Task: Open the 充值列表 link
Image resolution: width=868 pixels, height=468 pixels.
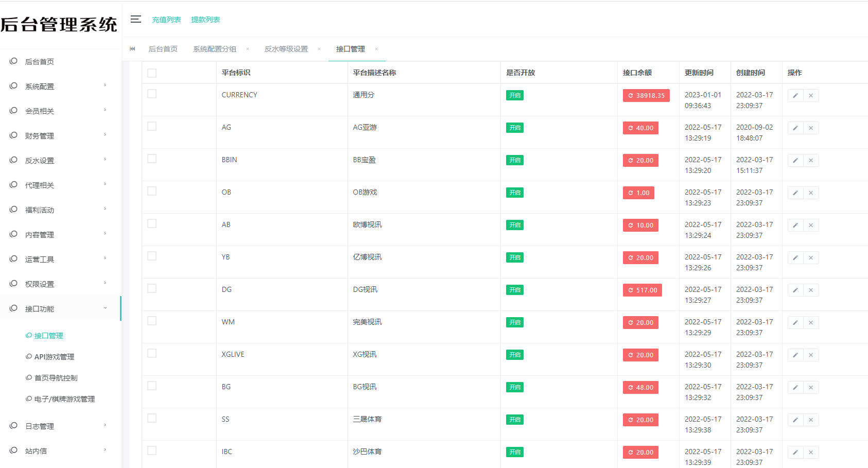Action: [166, 19]
